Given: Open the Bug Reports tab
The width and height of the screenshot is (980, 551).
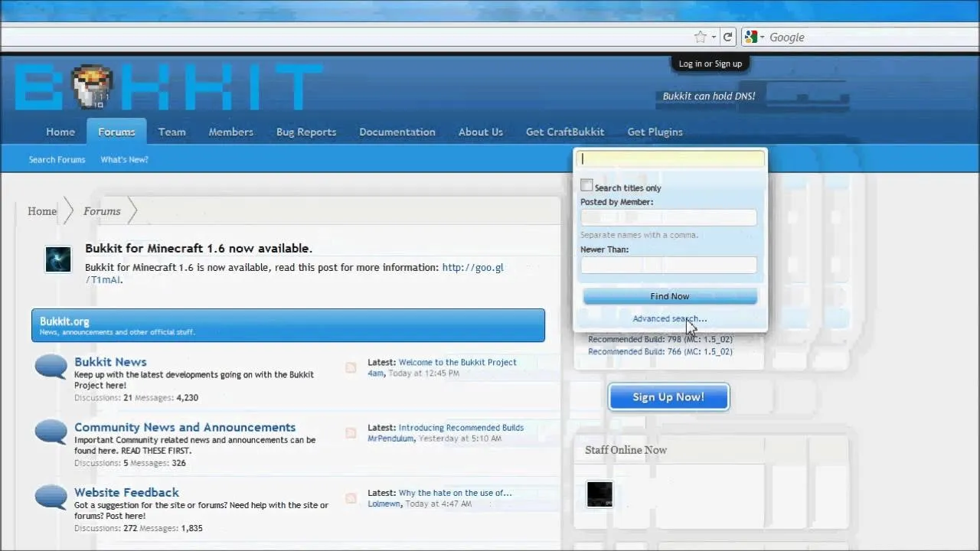Looking at the screenshot, I should (x=306, y=132).
